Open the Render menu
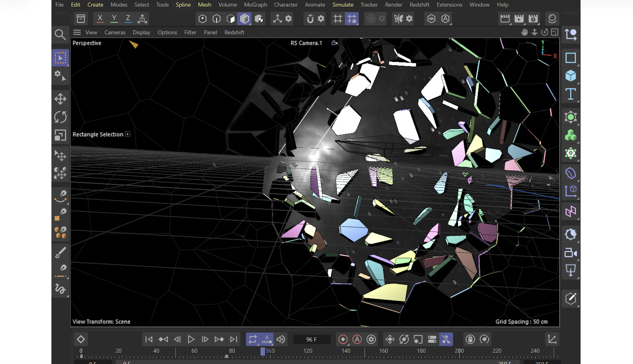This screenshot has width=633, height=364. [393, 5]
